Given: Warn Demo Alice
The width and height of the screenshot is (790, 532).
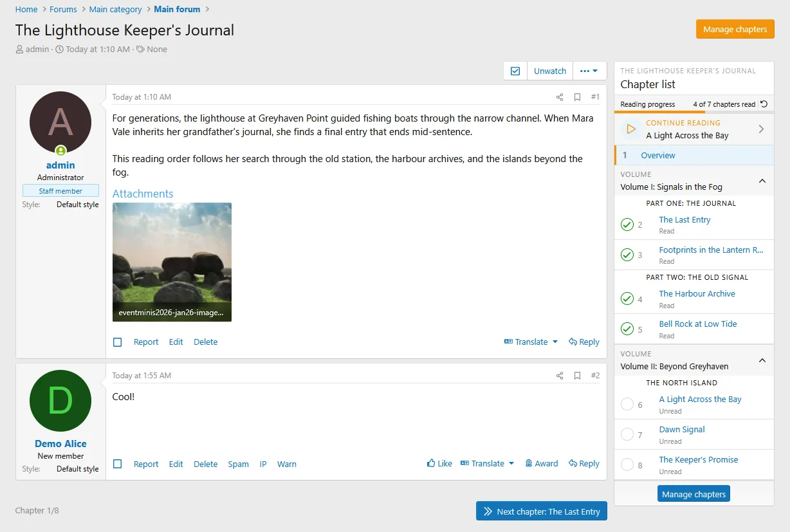Looking at the screenshot, I should click(x=287, y=464).
